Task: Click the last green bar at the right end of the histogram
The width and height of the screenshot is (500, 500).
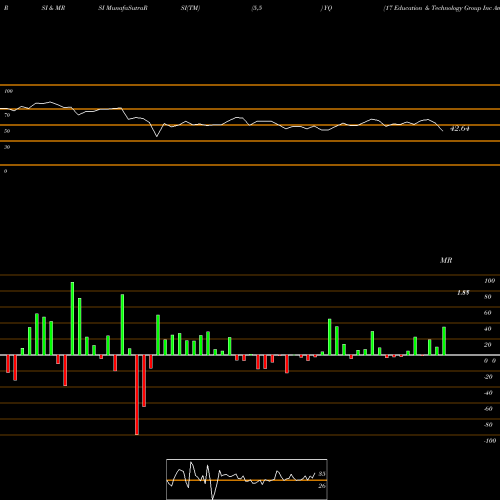Action: [444, 341]
